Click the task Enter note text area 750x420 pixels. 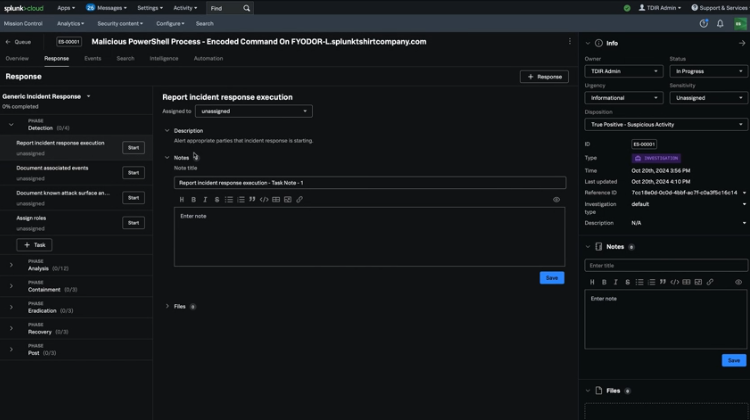369,237
